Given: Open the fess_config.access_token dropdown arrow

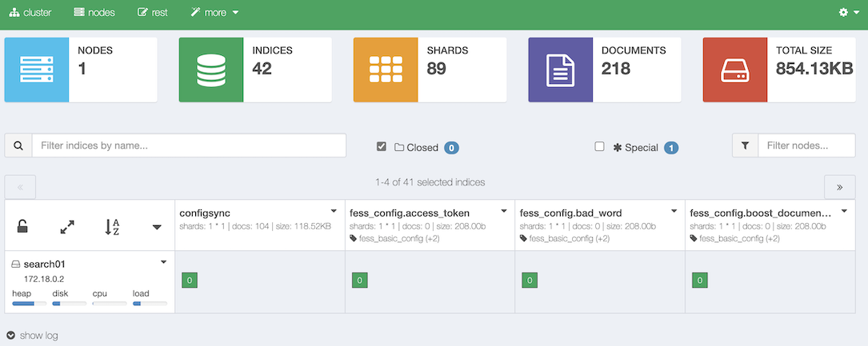Looking at the screenshot, I should pyautogui.click(x=504, y=211).
